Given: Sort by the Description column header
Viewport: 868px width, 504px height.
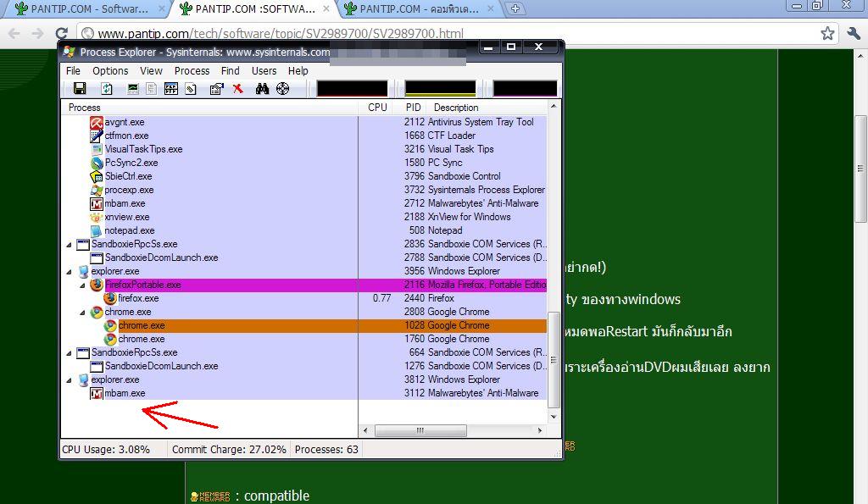Looking at the screenshot, I should pos(487,108).
